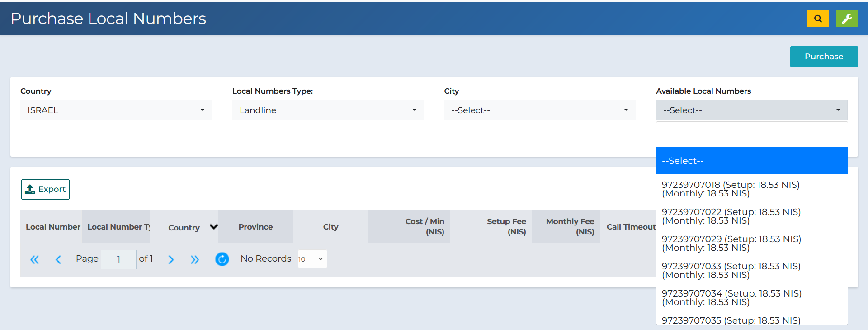Click the Country column header text

184,228
